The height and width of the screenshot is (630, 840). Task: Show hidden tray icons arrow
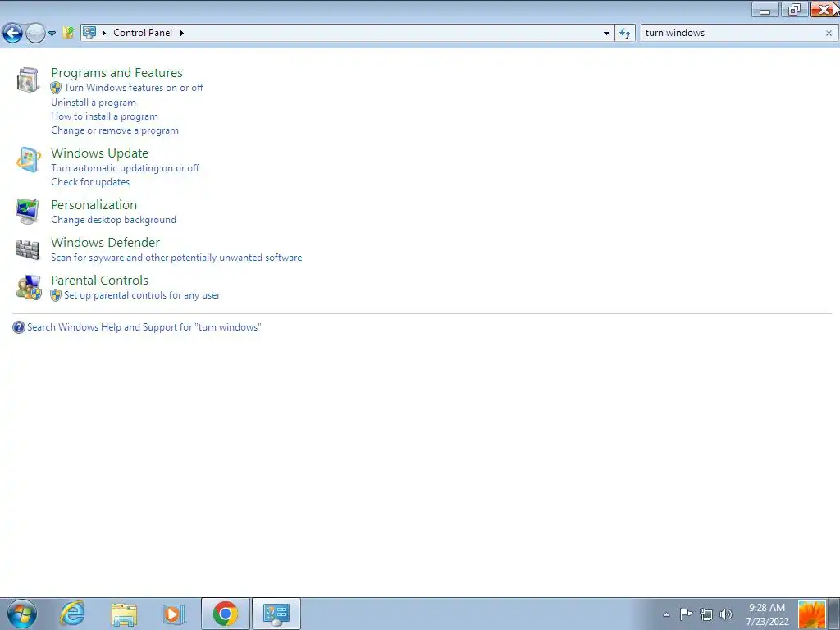point(666,614)
